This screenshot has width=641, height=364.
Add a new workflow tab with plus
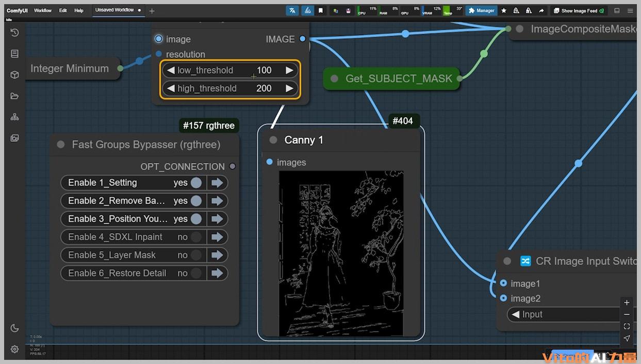point(152,11)
